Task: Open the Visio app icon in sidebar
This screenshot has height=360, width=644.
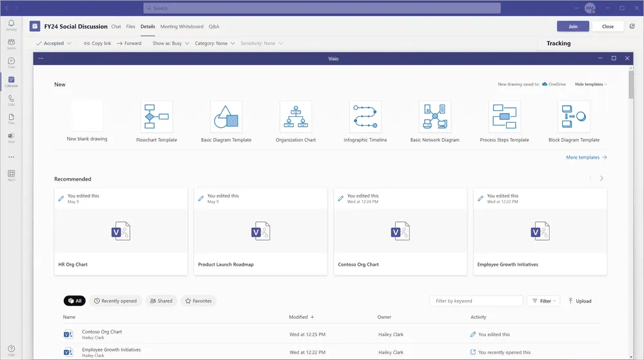Action: (11, 137)
